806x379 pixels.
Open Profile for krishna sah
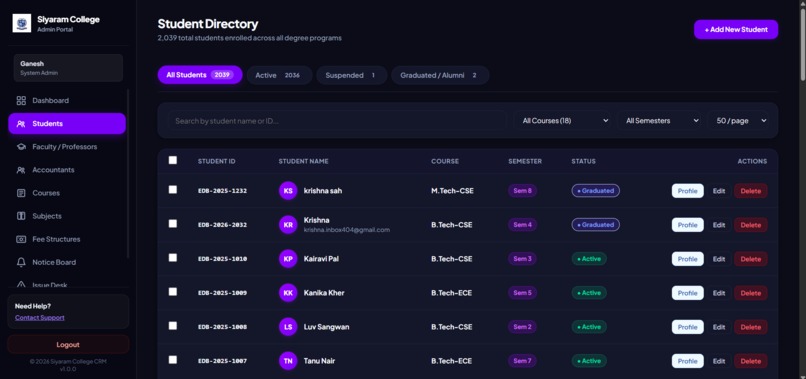tap(687, 191)
